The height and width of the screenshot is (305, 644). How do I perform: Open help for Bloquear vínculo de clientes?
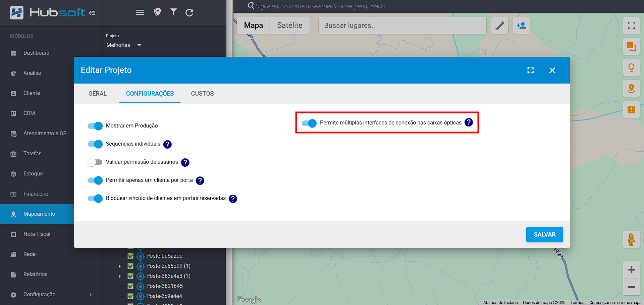(233, 199)
